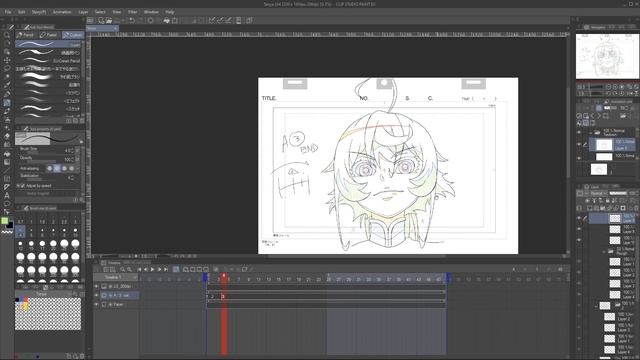Click the Fill icon in command bar
This screenshot has width=640, height=360.
coord(167,20)
